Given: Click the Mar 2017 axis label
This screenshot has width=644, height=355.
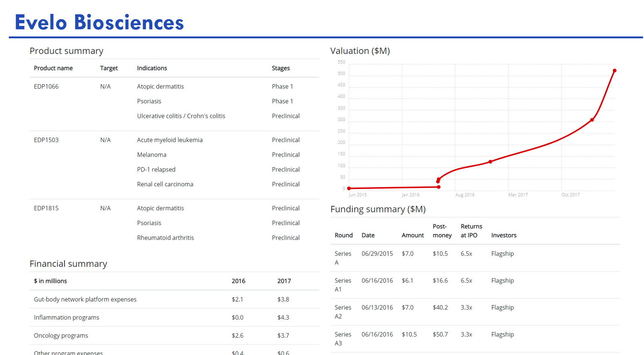Looking at the screenshot, I should (518, 195).
